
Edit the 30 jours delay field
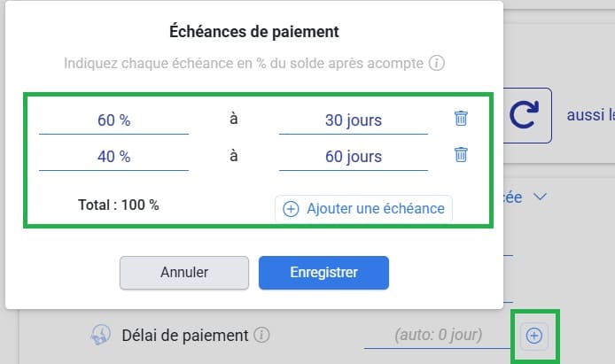353,120
